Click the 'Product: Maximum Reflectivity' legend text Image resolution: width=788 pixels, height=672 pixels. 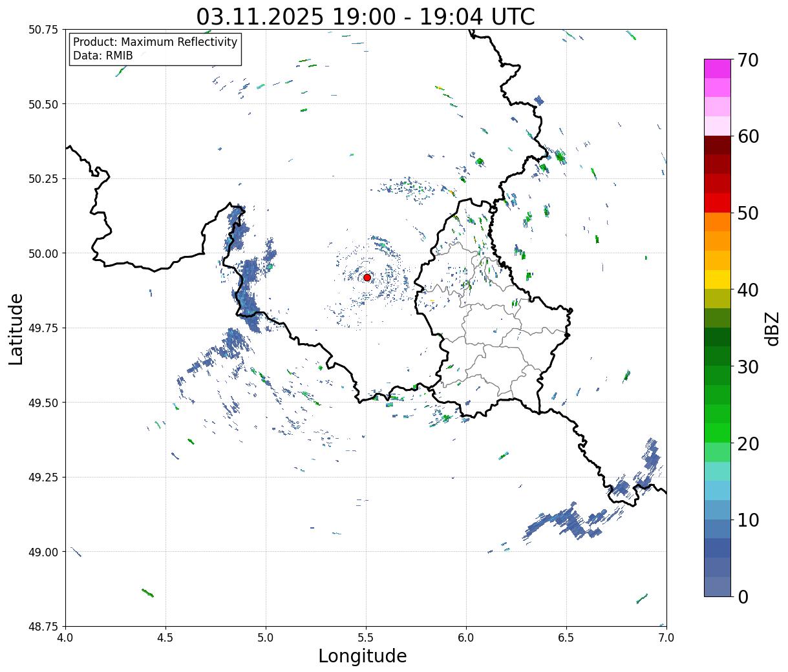point(155,42)
